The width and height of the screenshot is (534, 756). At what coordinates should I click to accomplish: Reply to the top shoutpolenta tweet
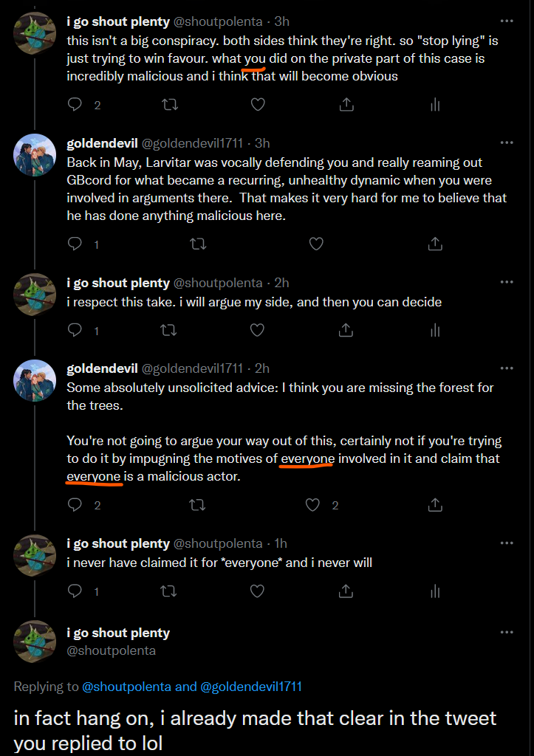tap(75, 105)
